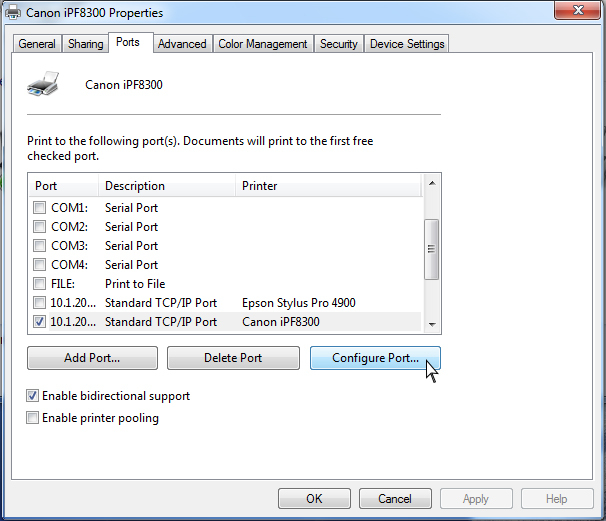This screenshot has width=606, height=521.
Task: Check the COM1 serial port checkbox
Action: (39, 208)
